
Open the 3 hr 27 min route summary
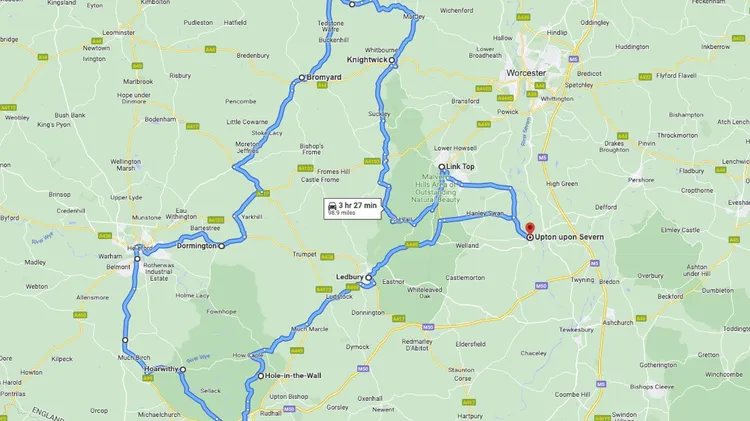click(353, 209)
